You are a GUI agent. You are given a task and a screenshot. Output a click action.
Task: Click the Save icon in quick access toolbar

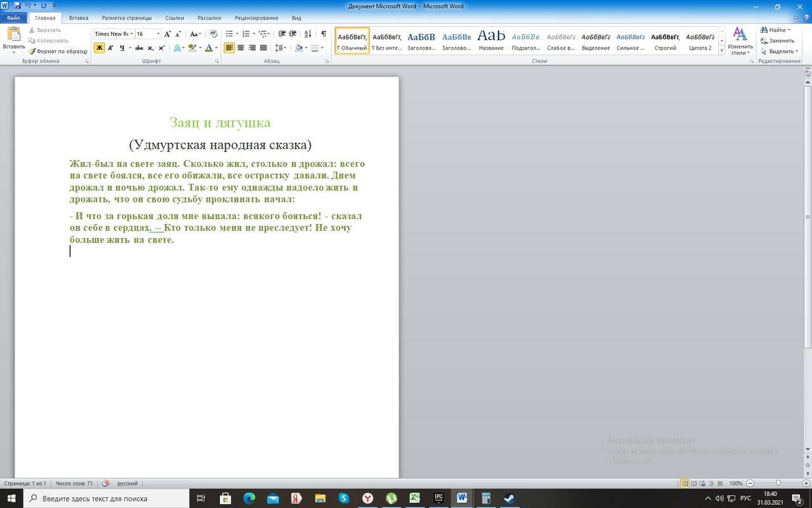[17, 6]
